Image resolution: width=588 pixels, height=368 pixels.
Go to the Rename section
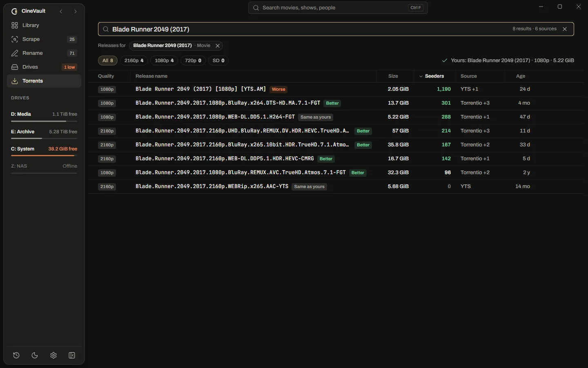pos(44,53)
